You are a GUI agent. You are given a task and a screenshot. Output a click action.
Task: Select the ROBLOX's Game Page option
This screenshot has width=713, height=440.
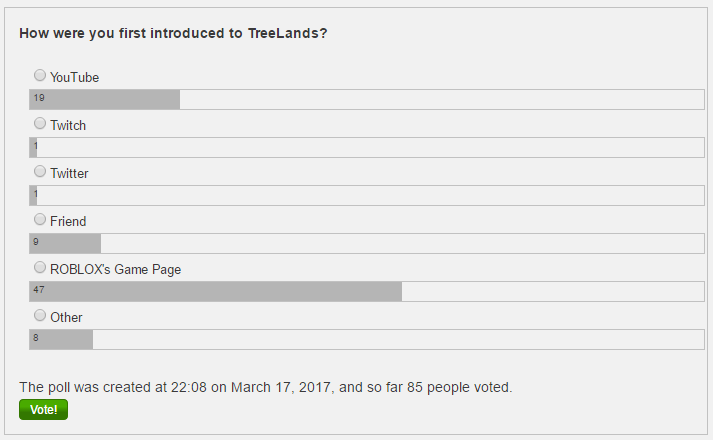[40, 267]
